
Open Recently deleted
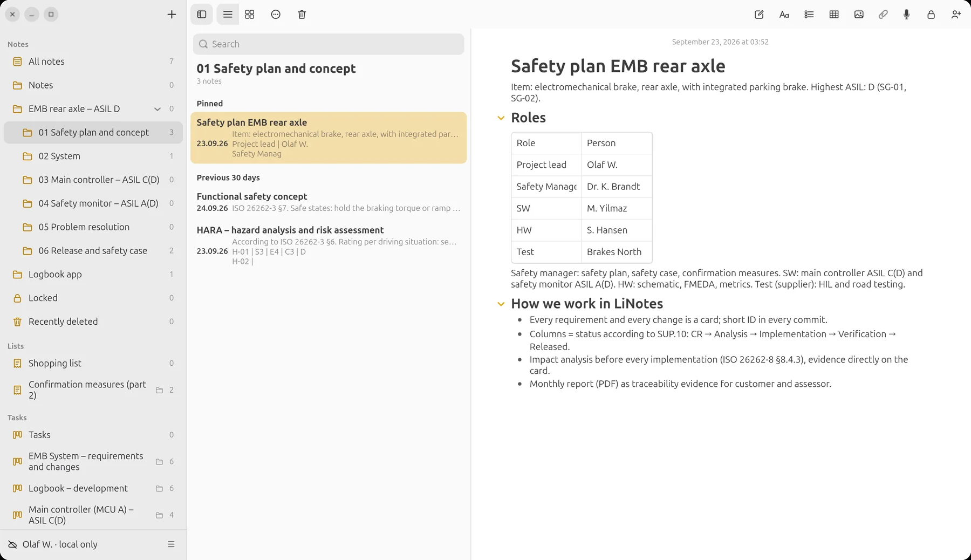93,322
